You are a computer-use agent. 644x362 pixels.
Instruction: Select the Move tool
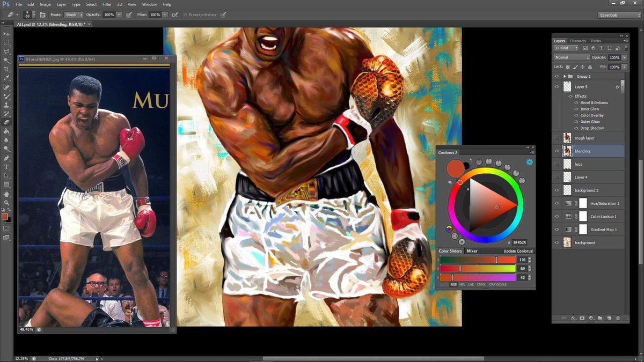[x=6, y=34]
